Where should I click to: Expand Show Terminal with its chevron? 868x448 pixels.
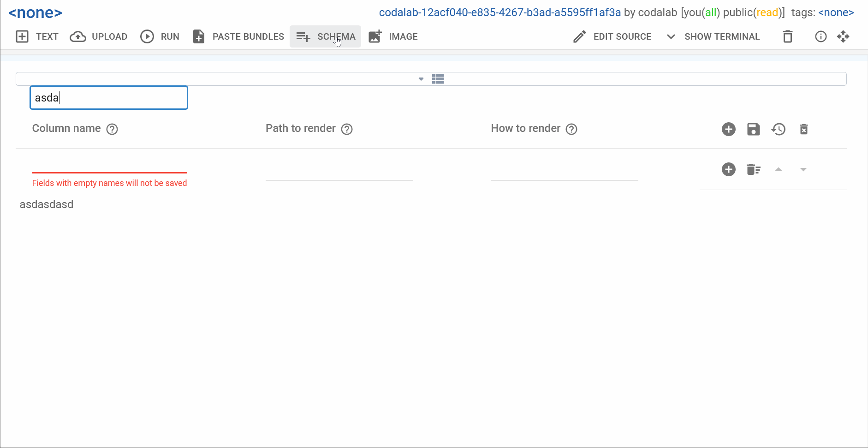pyautogui.click(x=670, y=36)
